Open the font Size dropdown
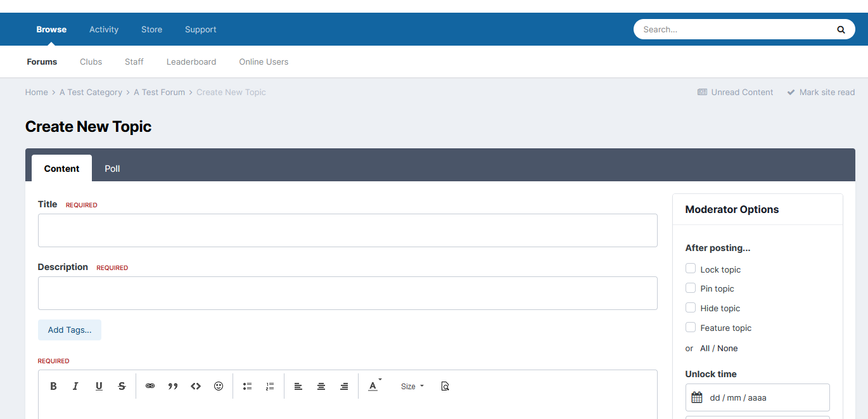868x419 pixels. (412, 386)
